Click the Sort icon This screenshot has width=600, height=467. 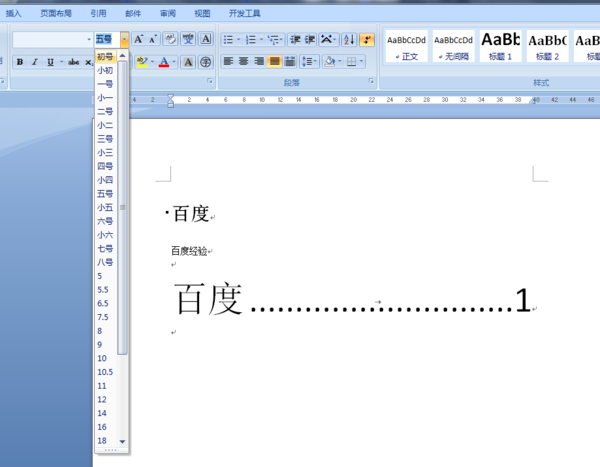click(349, 39)
